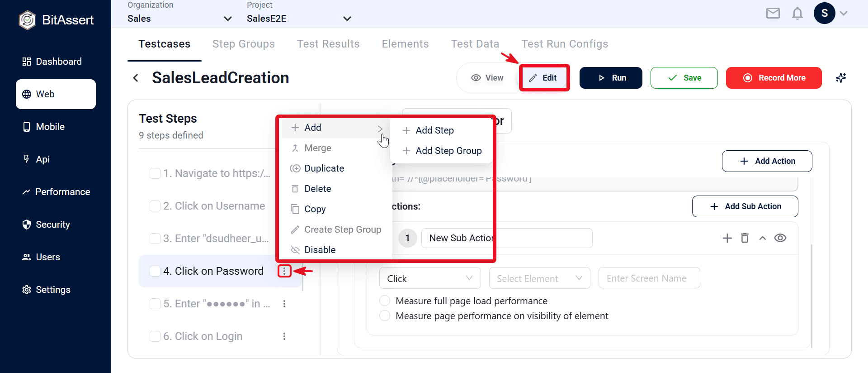The height and width of the screenshot is (373, 868).
Task: Open the Click action type dropdown
Action: click(x=430, y=278)
